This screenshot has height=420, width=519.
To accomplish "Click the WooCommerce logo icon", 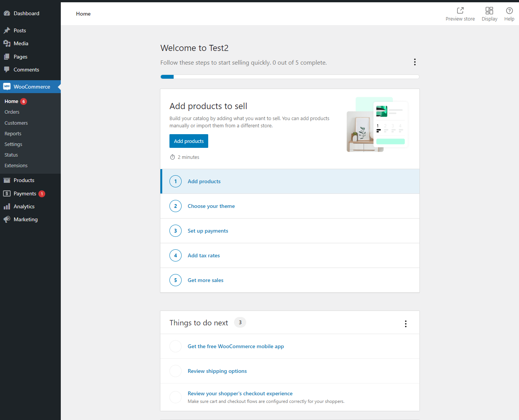I will [x=7, y=87].
